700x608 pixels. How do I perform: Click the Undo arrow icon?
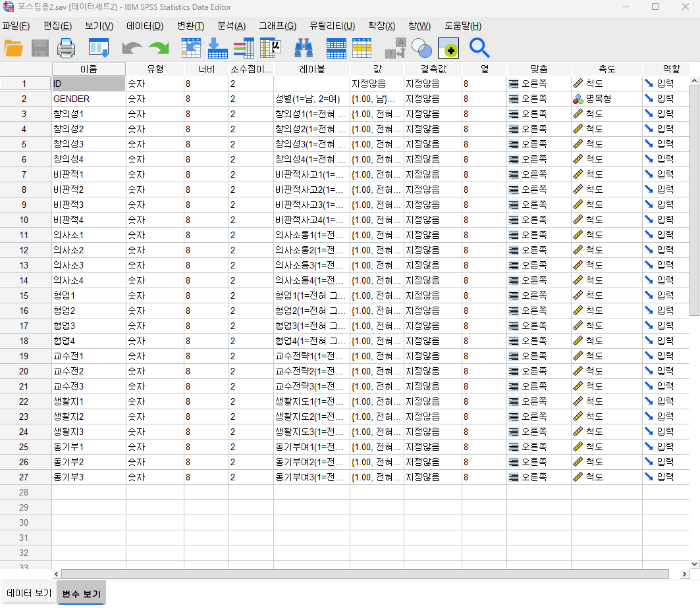pos(132,48)
